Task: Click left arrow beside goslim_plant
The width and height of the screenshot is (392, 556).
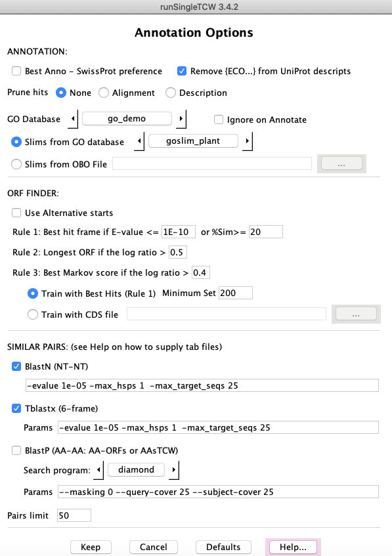Action: pyautogui.click(x=139, y=141)
